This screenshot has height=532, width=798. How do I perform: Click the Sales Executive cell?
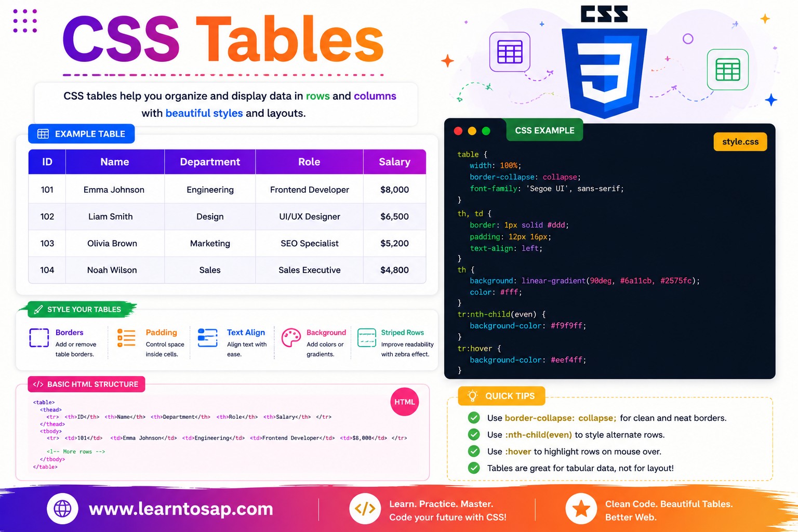(310, 270)
